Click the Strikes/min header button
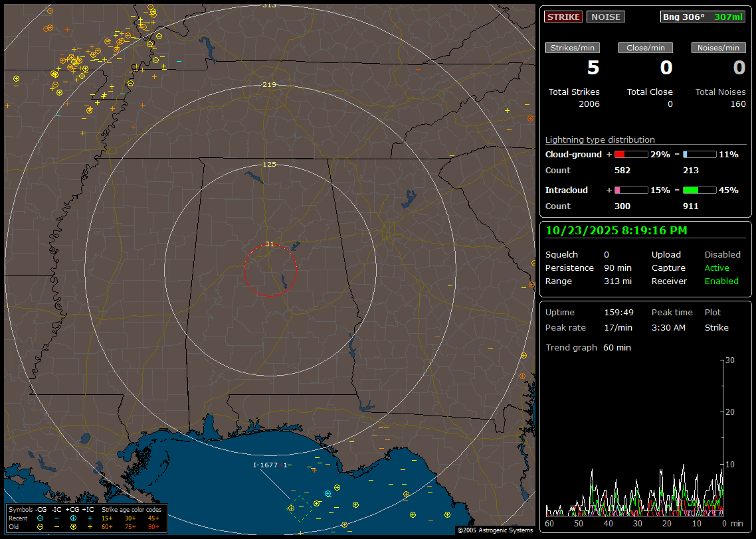The image size is (756, 539). tap(573, 48)
